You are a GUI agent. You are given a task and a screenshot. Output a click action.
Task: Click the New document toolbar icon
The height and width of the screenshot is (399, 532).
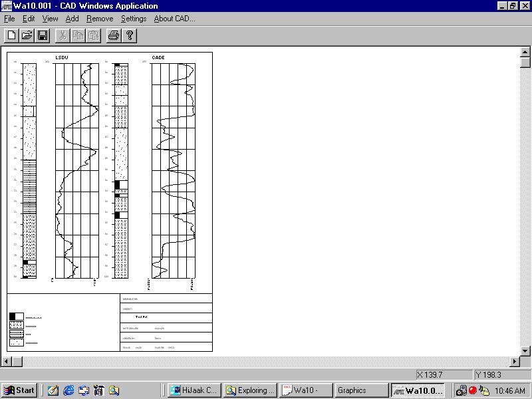coord(12,35)
